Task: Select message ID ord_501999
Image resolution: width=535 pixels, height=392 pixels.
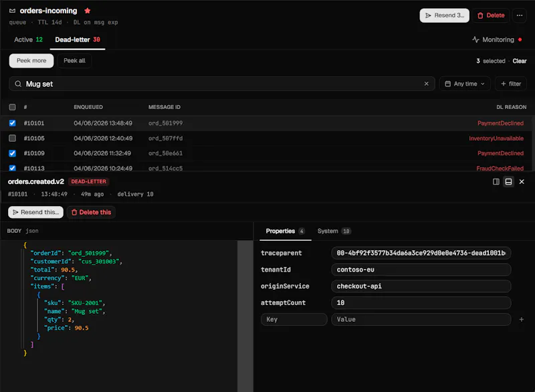Action: pos(165,123)
